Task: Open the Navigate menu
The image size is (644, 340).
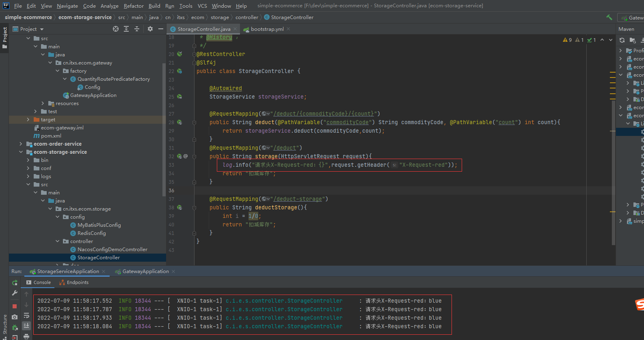Action: point(67,6)
